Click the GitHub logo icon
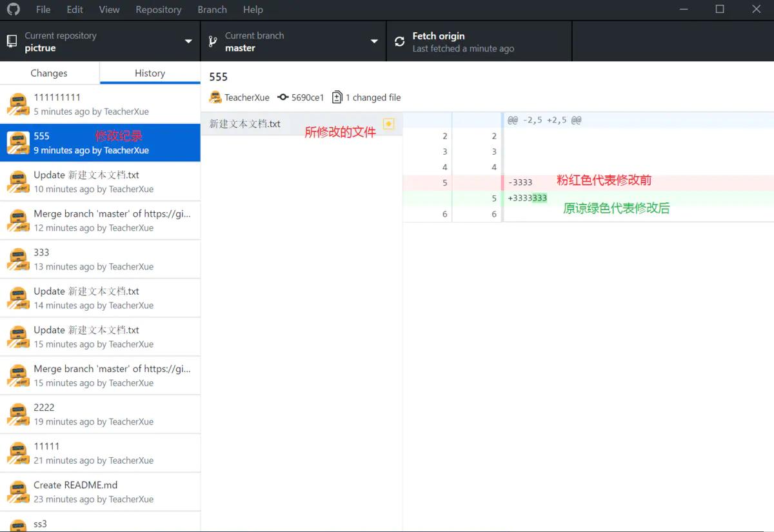The height and width of the screenshot is (532, 774). coord(13,10)
